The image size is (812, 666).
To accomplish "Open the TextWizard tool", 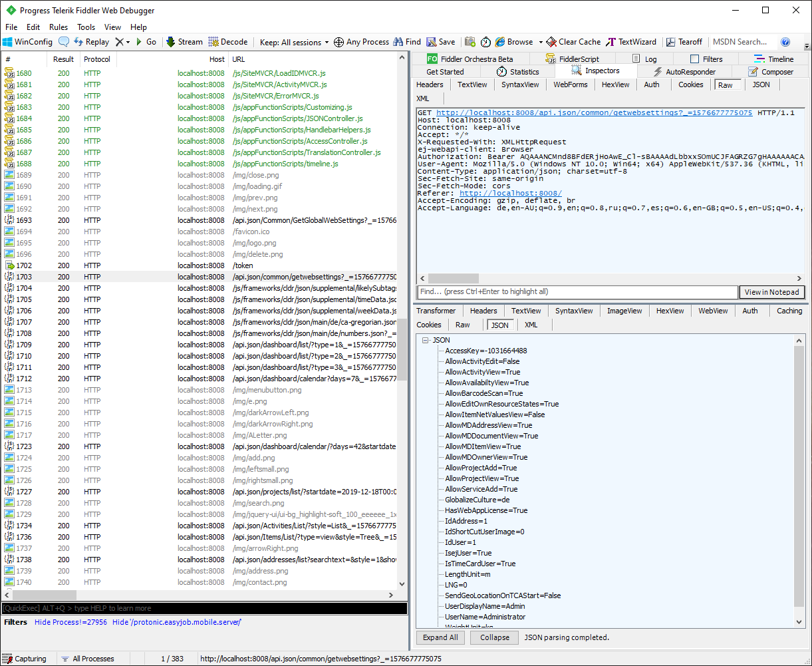I will 630,42.
